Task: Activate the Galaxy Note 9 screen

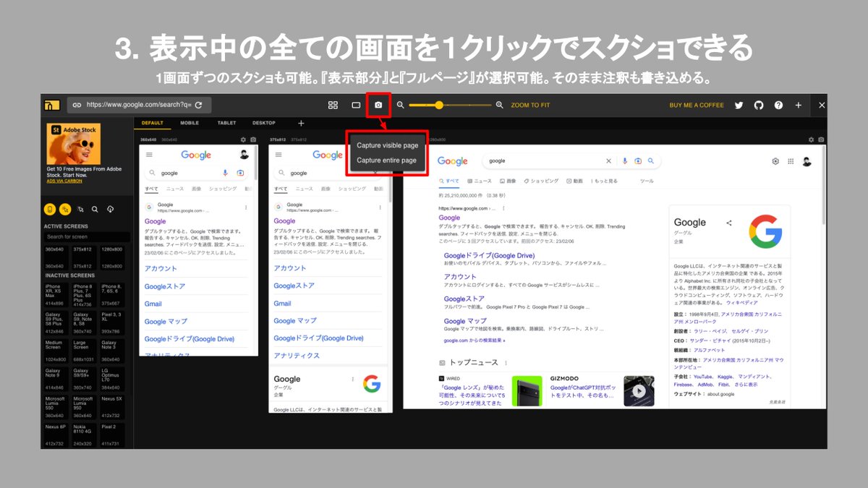Action: (x=57, y=379)
